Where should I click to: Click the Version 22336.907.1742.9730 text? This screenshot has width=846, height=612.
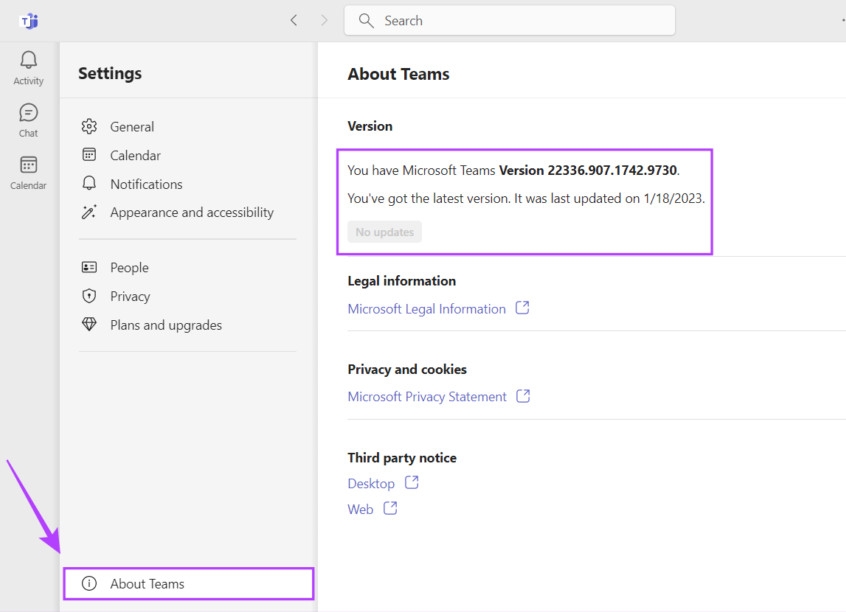tap(588, 170)
